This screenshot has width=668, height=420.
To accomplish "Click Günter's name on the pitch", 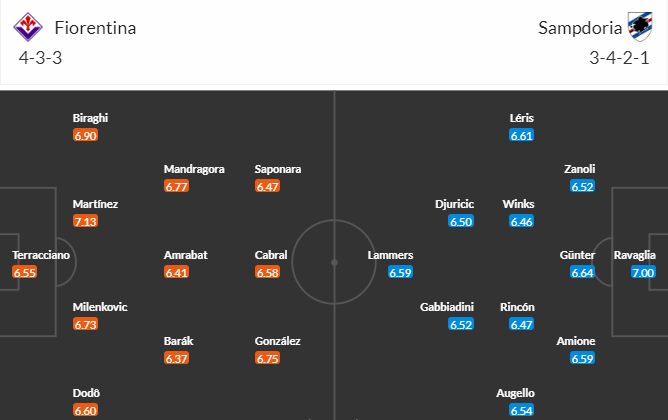I will tap(577, 255).
